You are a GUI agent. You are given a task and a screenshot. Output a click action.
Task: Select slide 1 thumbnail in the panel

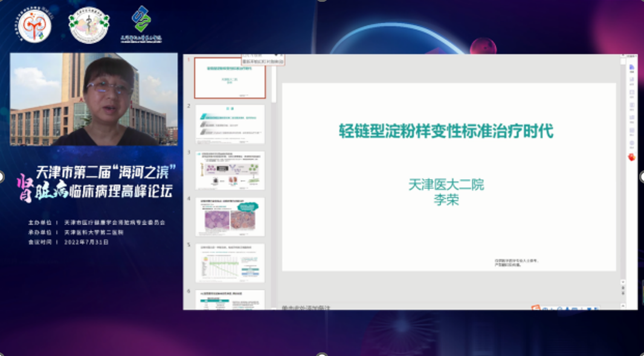(x=230, y=81)
